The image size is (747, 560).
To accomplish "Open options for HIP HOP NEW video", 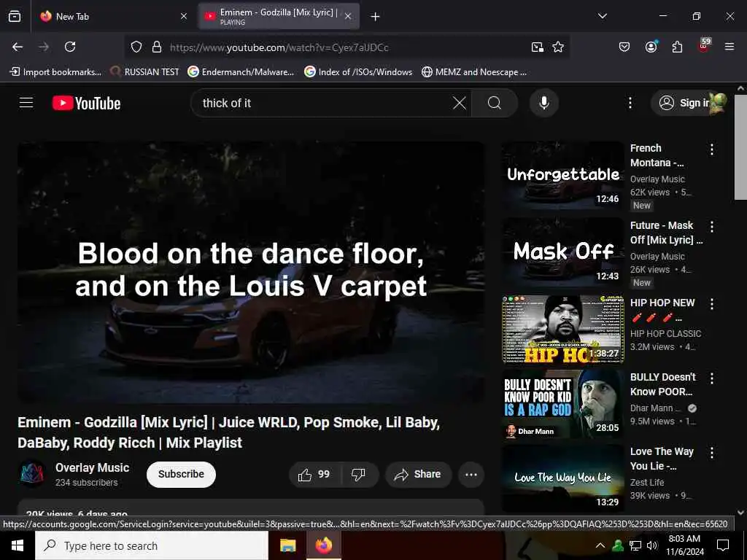I will coord(712,304).
